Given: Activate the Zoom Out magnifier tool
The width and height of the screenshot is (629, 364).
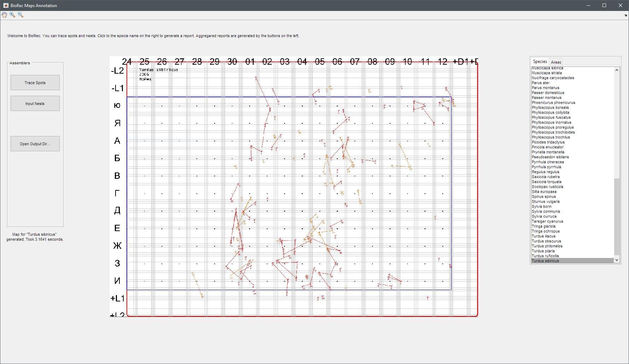Looking at the screenshot, I should 20,15.
